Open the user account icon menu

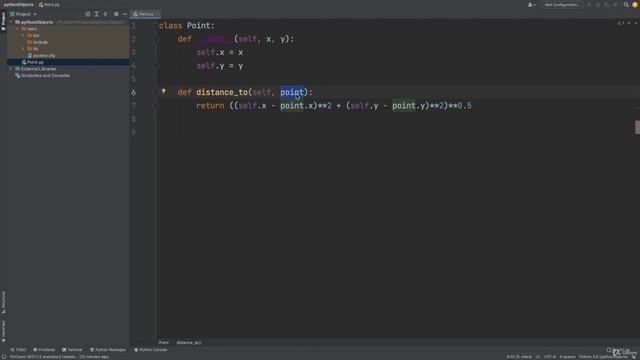point(531,4)
